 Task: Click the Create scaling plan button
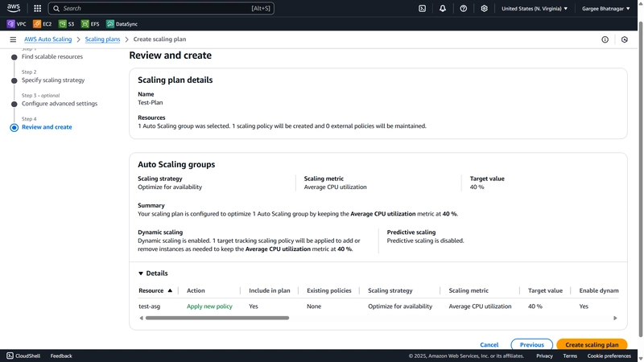tap(592, 344)
